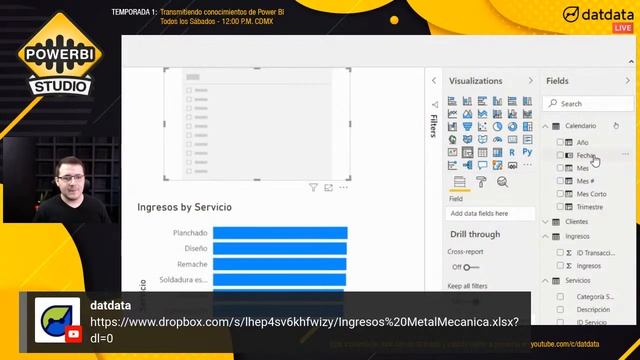The image size is (640, 360).
Task: Select the Pie chart visual
Action: coord(497,127)
